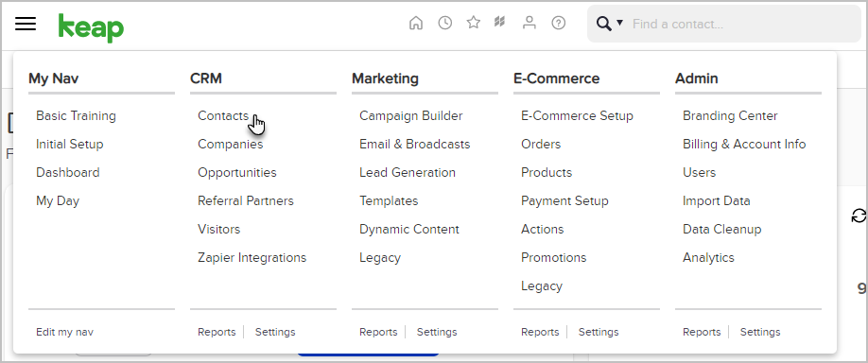This screenshot has width=868, height=363.
Task: Open Actions under E-Commerce
Action: tap(542, 229)
